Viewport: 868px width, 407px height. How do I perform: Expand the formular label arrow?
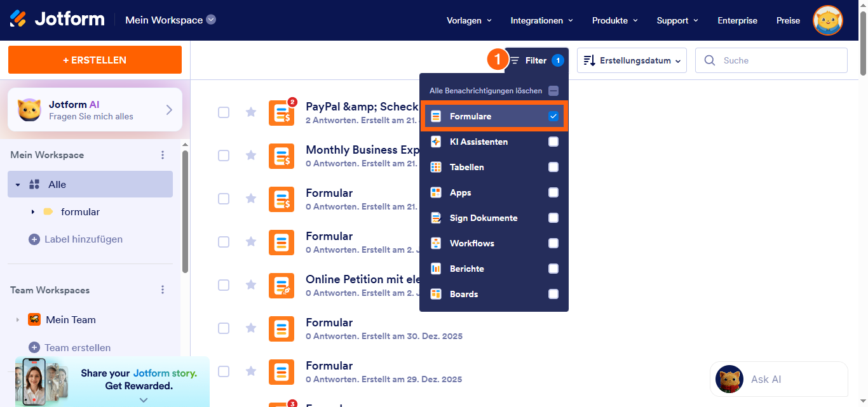click(x=32, y=211)
